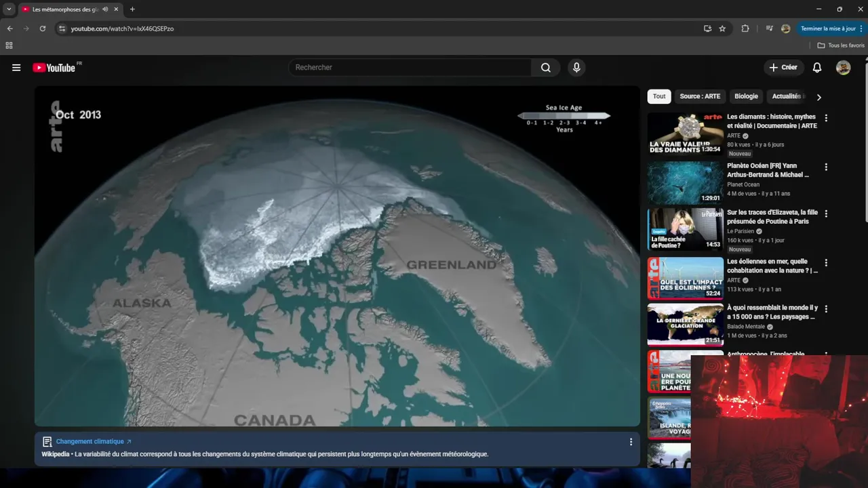Open the browser extensions puzzle icon
Screen dimensions: 868x488
coord(745,28)
